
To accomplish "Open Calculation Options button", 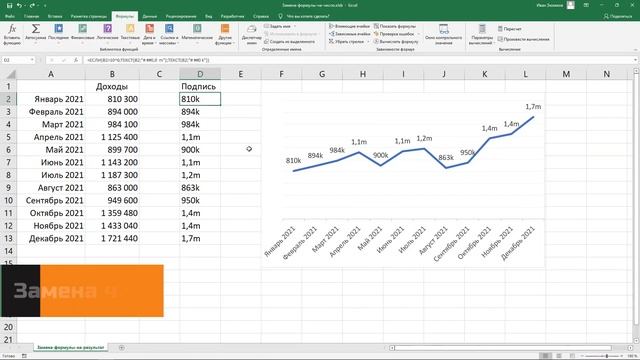I will 482,33.
